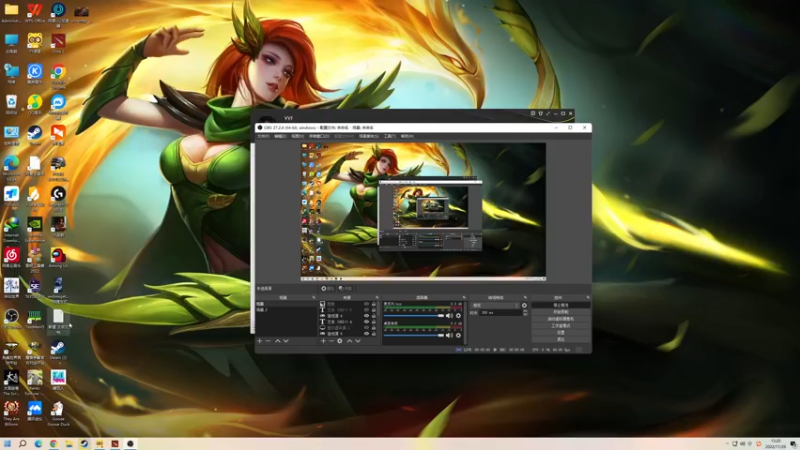
Task: Click the 启动虚拟摄像机 virtual camera button
Action: pyautogui.click(x=561, y=319)
